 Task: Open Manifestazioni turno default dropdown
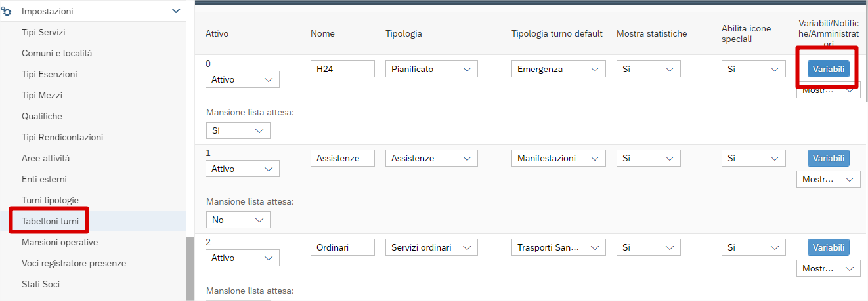point(558,158)
